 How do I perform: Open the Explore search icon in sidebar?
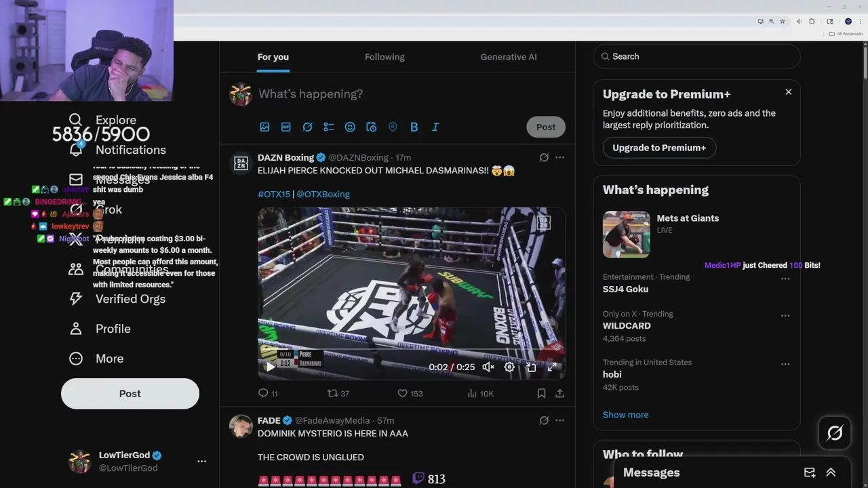pyautogui.click(x=75, y=120)
